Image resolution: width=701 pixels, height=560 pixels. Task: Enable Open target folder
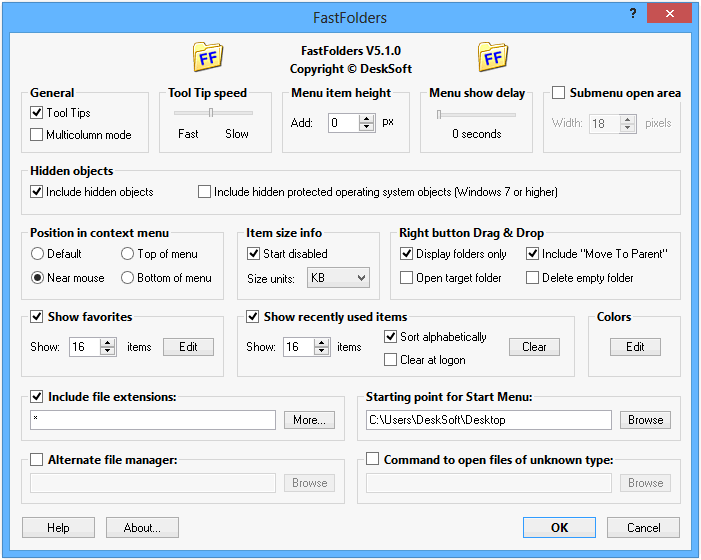pos(406,278)
